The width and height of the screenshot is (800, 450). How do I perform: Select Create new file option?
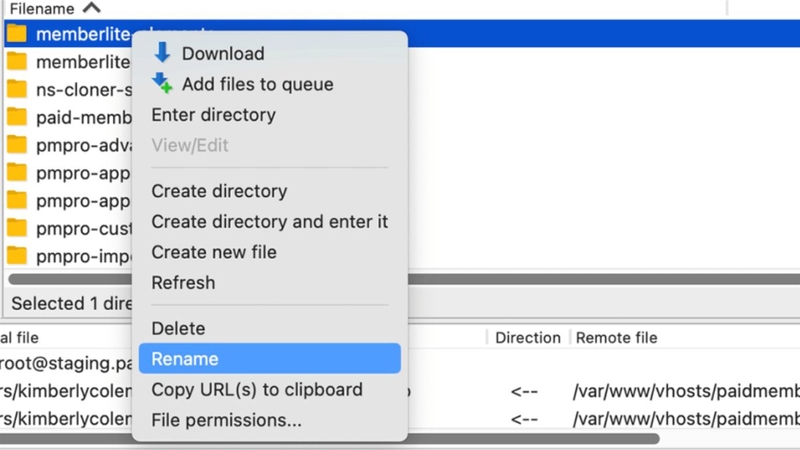coord(213,252)
